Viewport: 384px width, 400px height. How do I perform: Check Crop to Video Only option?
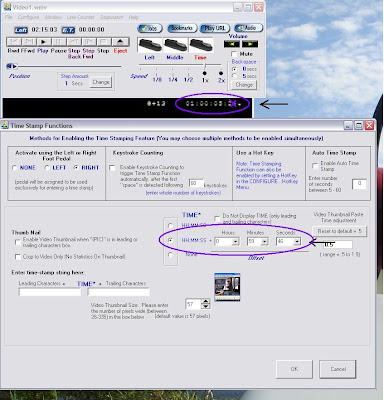pyautogui.click(x=18, y=257)
